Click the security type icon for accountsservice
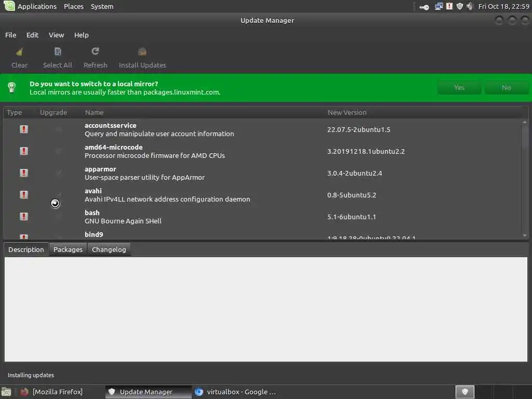Viewport: 532px width, 399px height. [24, 129]
